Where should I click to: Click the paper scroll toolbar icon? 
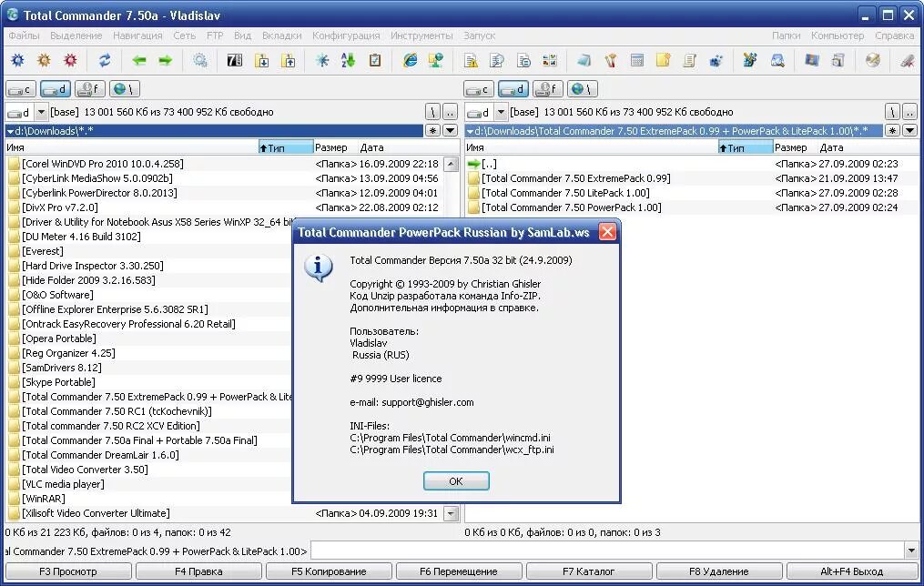(689, 60)
